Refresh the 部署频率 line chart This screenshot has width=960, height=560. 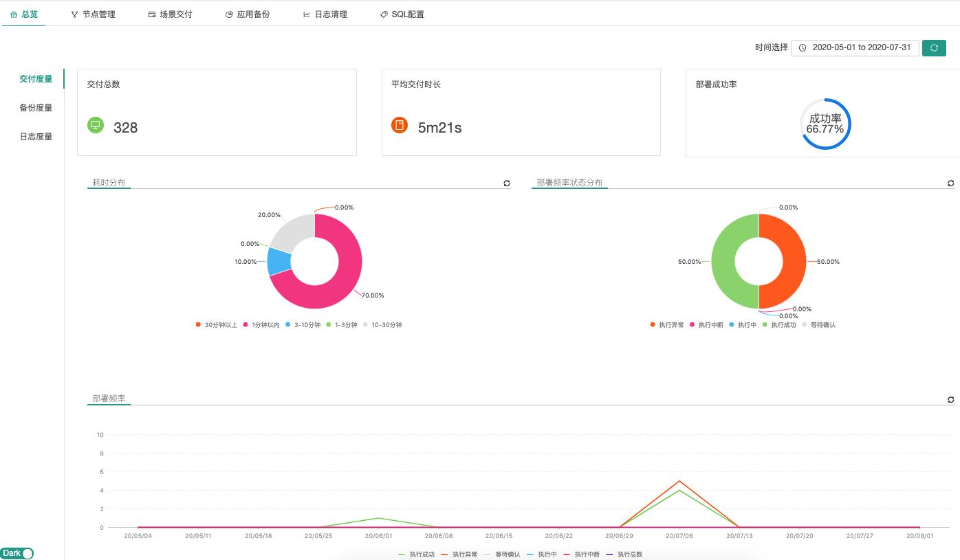pos(950,399)
